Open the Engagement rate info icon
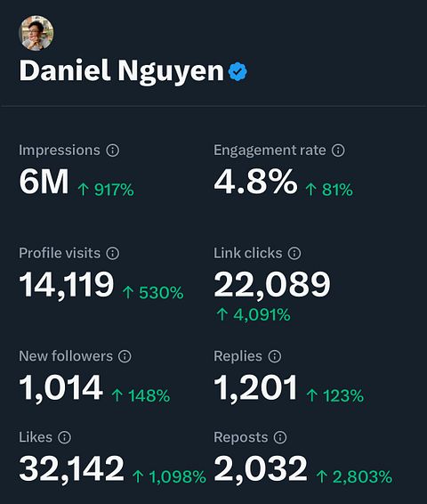Screen dimensions: 427x504 [338, 150]
